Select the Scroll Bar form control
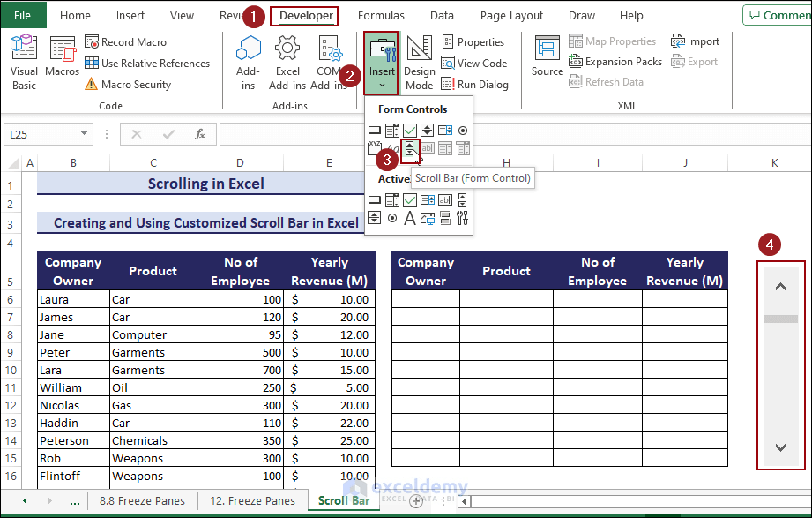The image size is (812, 518). pyautogui.click(x=412, y=150)
